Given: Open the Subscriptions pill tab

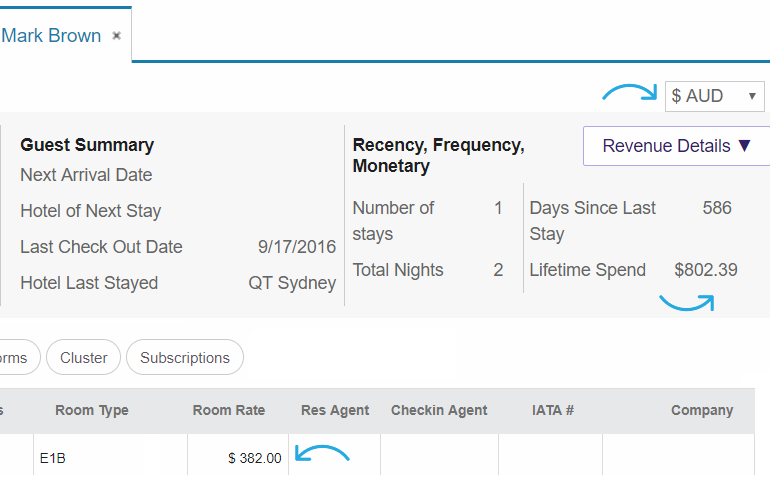Looking at the screenshot, I should coord(185,358).
